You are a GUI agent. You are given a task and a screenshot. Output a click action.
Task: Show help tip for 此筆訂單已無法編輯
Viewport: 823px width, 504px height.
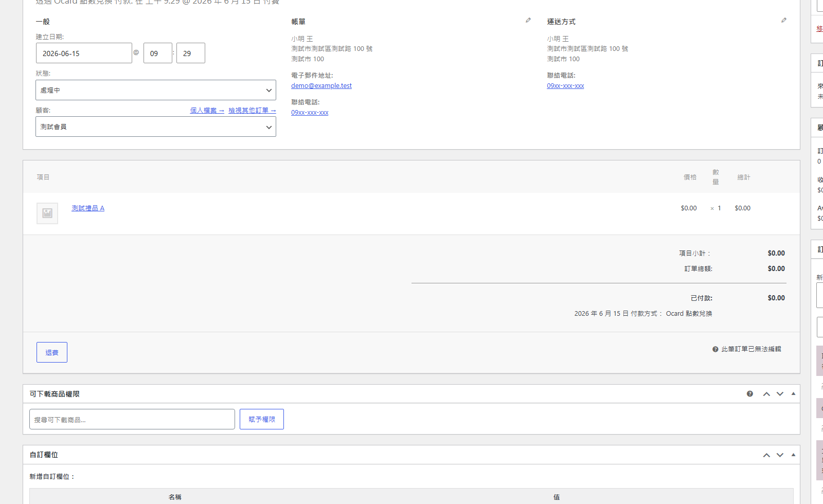[x=715, y=349]
